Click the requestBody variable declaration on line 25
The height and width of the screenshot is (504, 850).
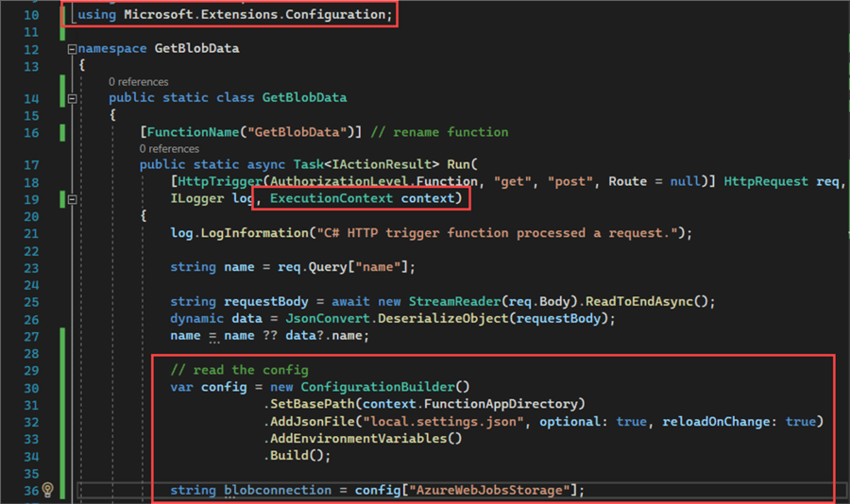[265, 301]
